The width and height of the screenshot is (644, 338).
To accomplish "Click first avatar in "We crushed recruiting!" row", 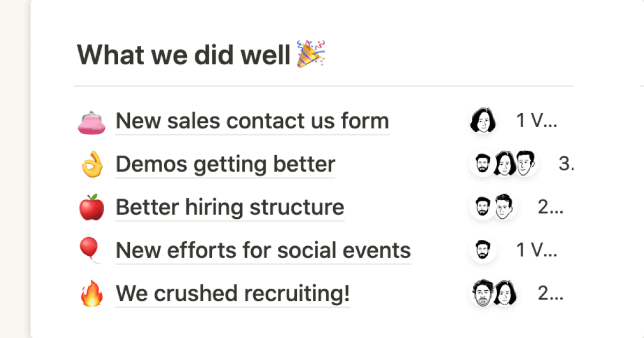I will point(482,293).
